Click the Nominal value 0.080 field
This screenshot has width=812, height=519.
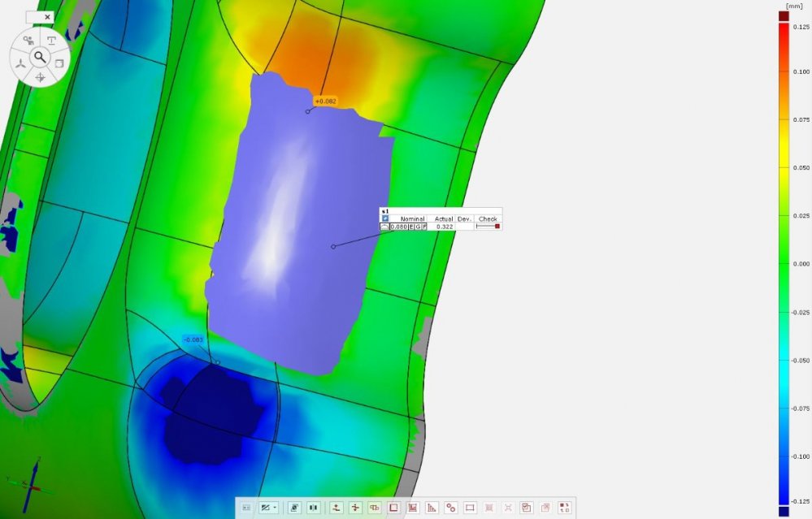[x=398, y=227]
